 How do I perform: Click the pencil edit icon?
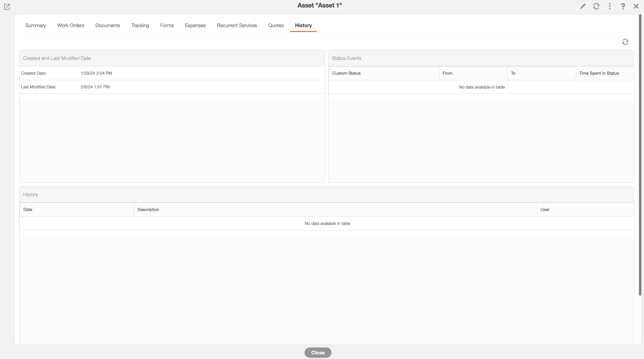[583, 6]
